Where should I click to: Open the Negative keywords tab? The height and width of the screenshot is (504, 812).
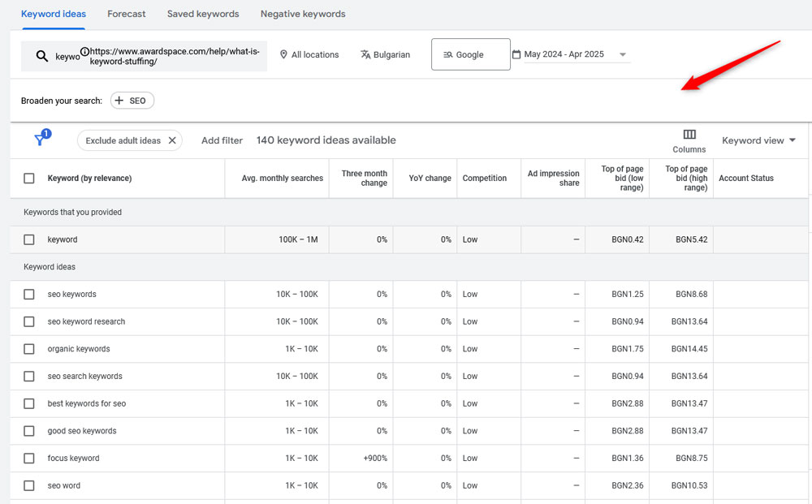coord(302,14)
